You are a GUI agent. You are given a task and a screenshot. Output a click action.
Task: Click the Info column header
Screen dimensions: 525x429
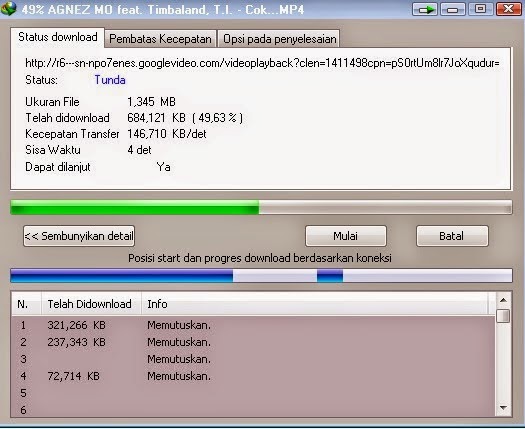point(315,304)
